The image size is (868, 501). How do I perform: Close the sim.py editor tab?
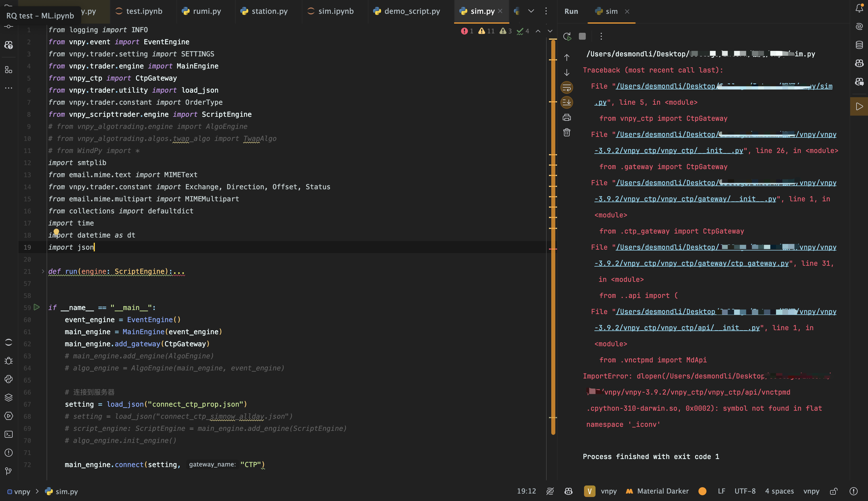point(500,11)
